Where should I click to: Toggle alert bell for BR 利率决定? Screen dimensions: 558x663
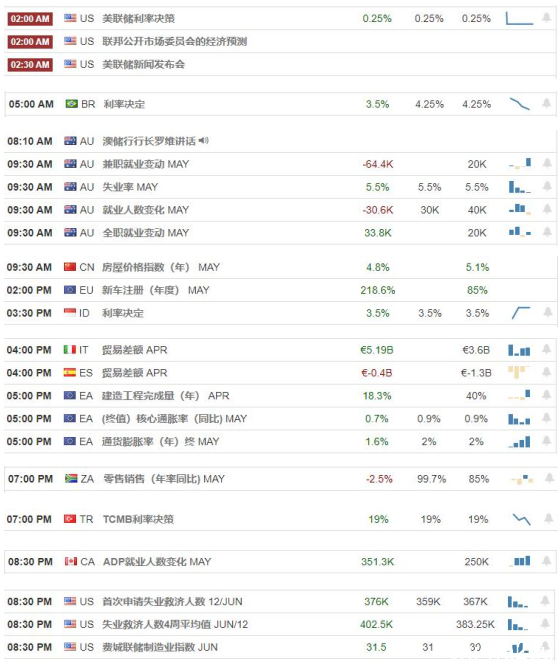546,103
